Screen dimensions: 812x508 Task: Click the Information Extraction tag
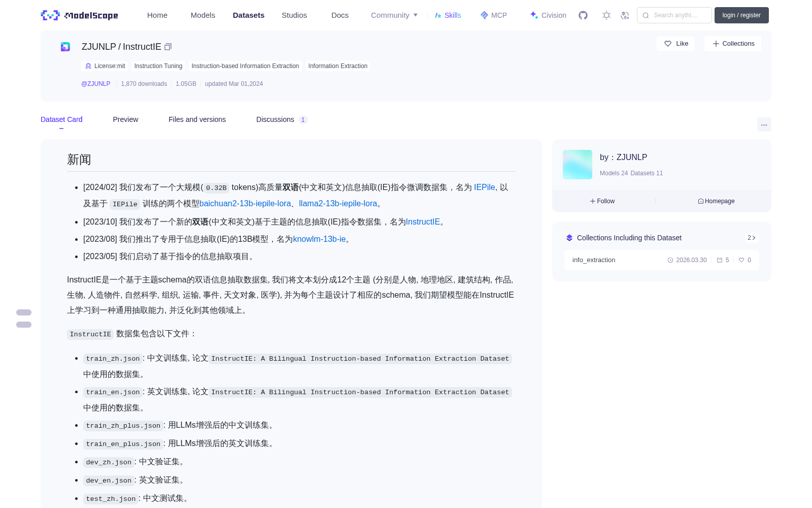(x=338, y=66)
